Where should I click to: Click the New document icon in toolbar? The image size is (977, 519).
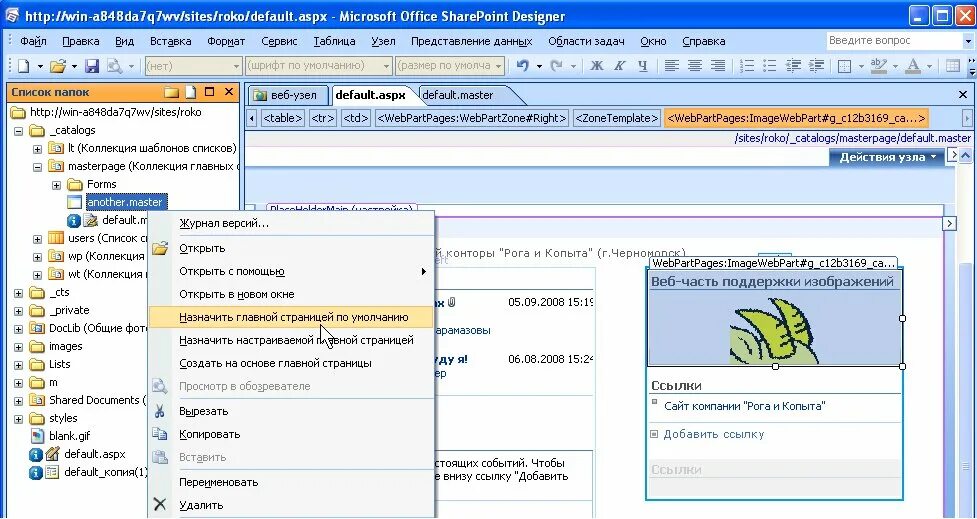pyautogui.click(x=24, y=65)
